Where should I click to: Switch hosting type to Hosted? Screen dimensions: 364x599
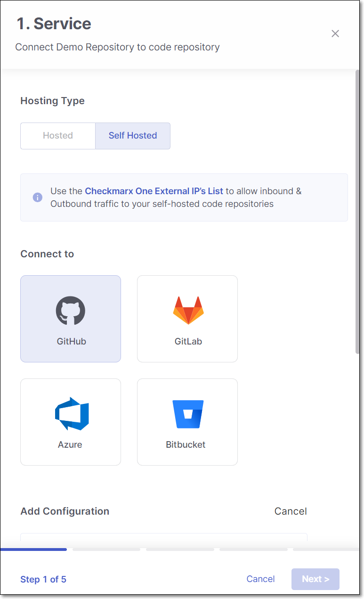[x=58, y=136]
